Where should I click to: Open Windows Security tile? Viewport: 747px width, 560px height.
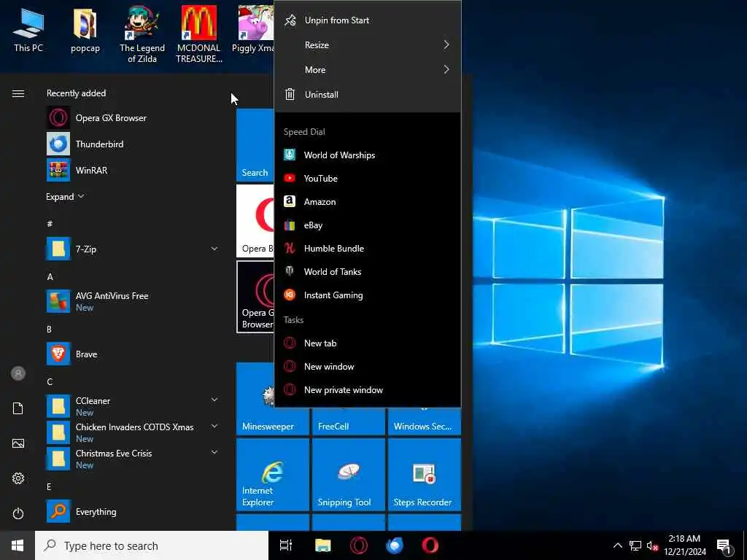[425, 421]
